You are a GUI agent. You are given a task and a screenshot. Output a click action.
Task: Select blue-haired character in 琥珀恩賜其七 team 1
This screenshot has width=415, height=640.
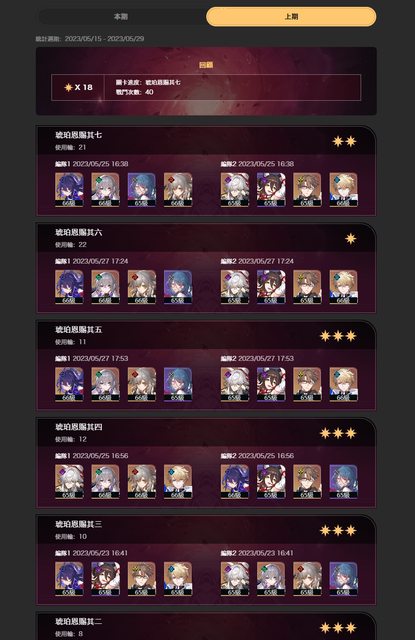pos(142,189)
